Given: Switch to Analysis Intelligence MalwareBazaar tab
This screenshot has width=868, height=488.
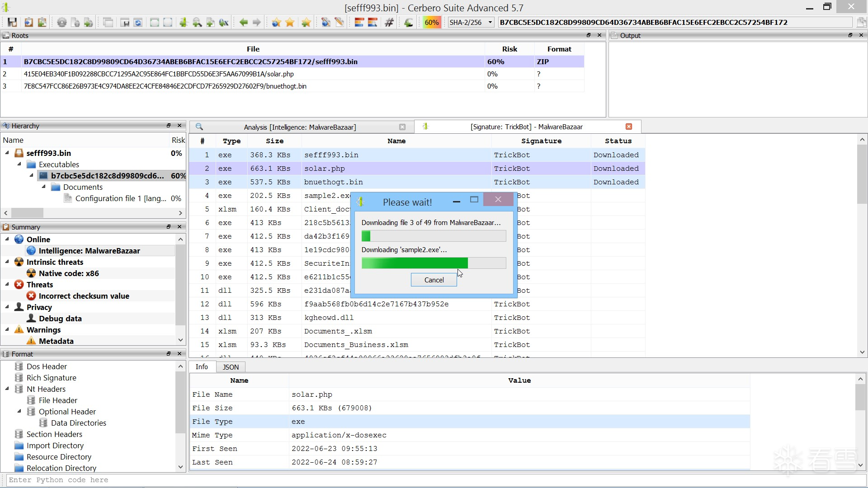Looking at the screenshot, I should pos(300,127).
